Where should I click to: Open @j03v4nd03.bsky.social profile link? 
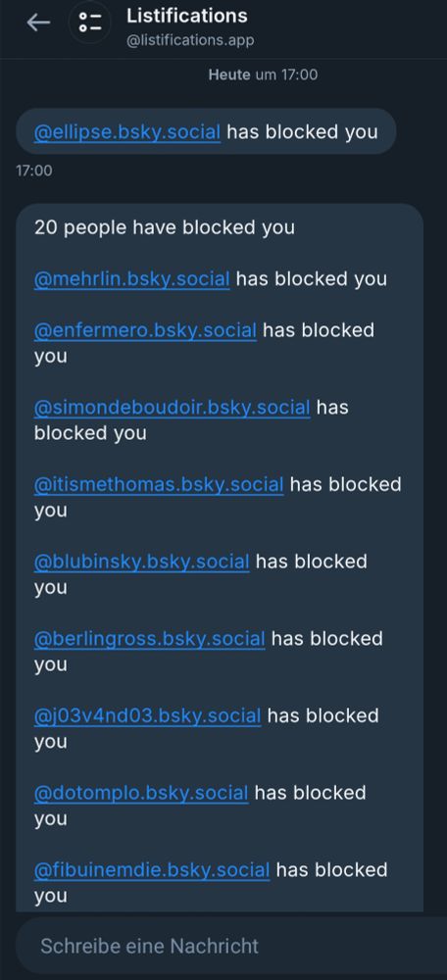click(148, 715)
